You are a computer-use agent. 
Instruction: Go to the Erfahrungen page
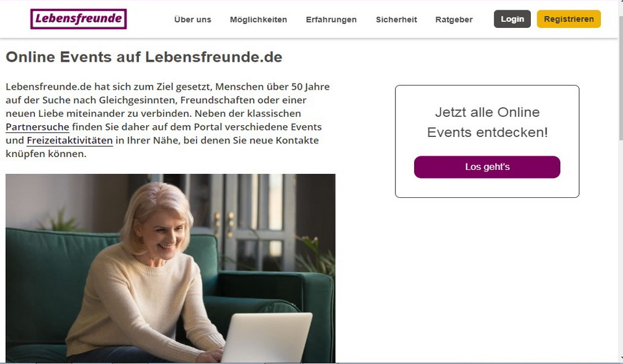[x=331, y=19]
